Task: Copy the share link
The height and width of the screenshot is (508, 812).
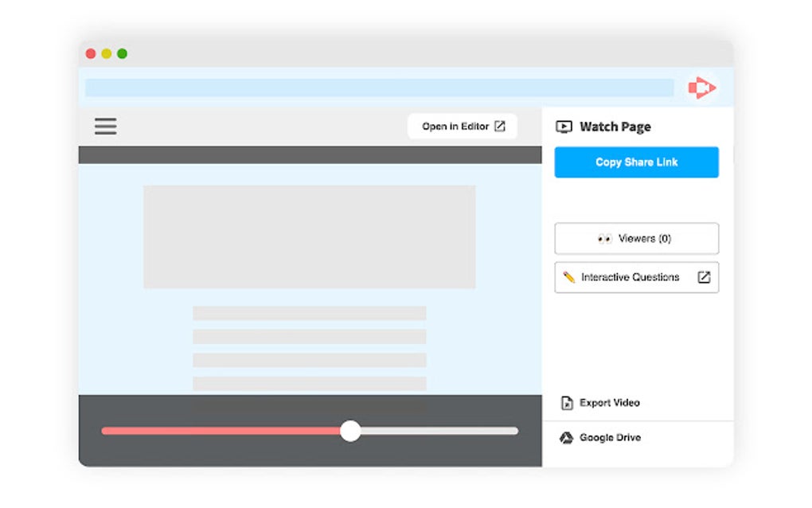Action: (636, 162)
